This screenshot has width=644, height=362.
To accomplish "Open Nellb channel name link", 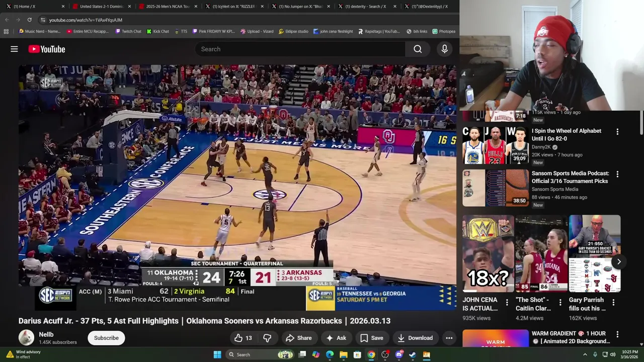I will [46, 334].
